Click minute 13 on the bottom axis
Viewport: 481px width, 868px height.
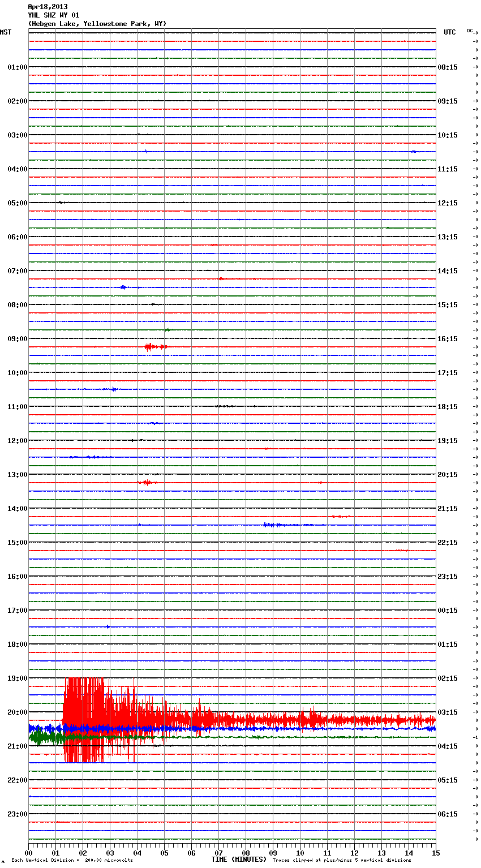[381, 853]
